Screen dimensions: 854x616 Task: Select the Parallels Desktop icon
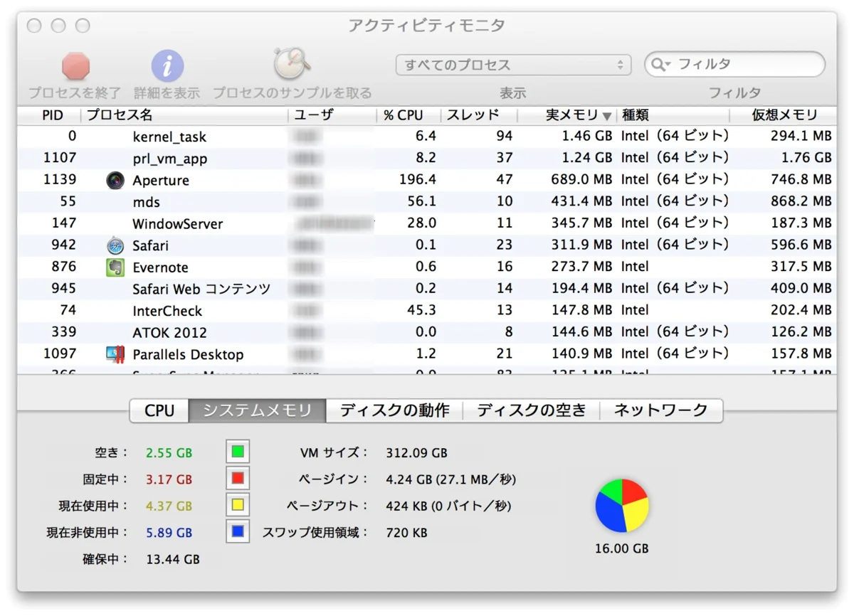coord(115,354)
